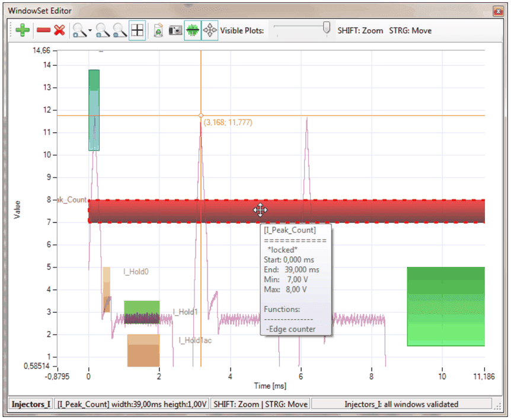The height and width of the screenshot is (420, 511).
Task: Click the zoom-fit magnifier icon
Action: pos(79,30)
